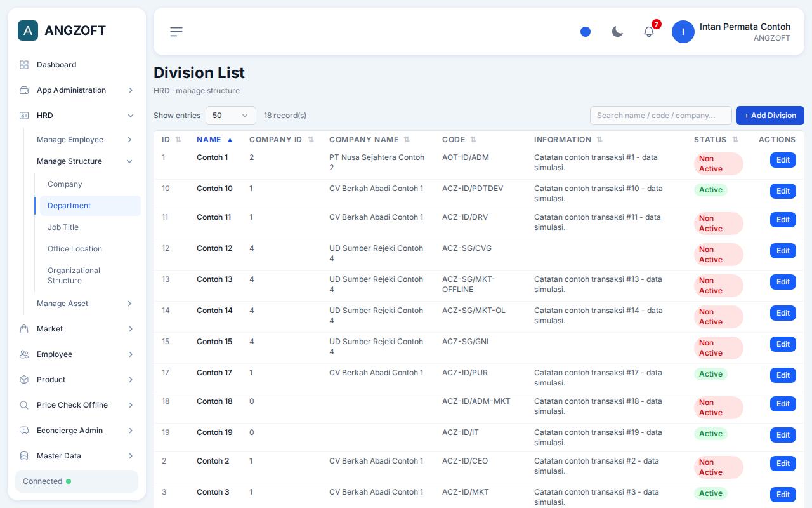Click the Price Check Offline search icon
This screenshot has width=812, height=508.
point(24,405)
